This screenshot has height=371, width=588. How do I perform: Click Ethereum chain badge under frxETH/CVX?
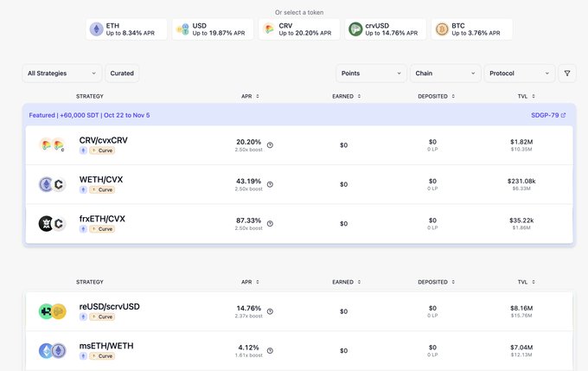tap(83, 229)
